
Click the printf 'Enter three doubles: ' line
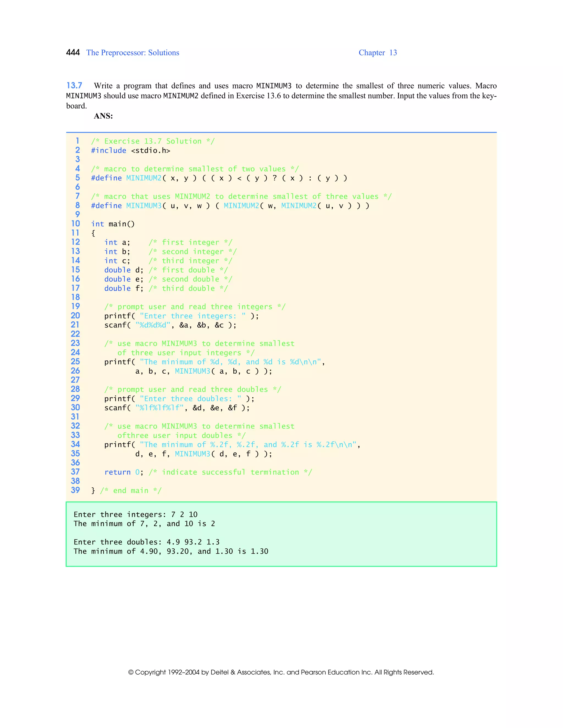click(180, 399)
